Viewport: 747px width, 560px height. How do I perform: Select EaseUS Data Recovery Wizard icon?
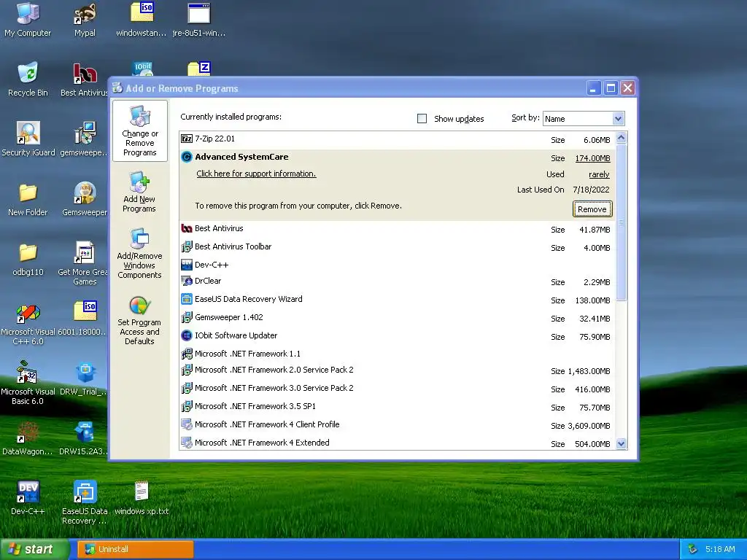187,299
